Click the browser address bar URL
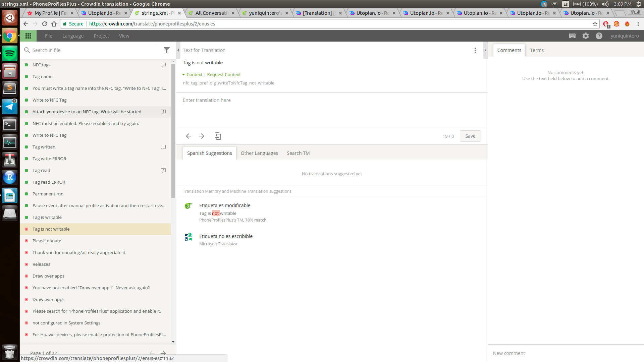This screenshot has height=362, width=644. pyautogui.click(x=152, y=24)
